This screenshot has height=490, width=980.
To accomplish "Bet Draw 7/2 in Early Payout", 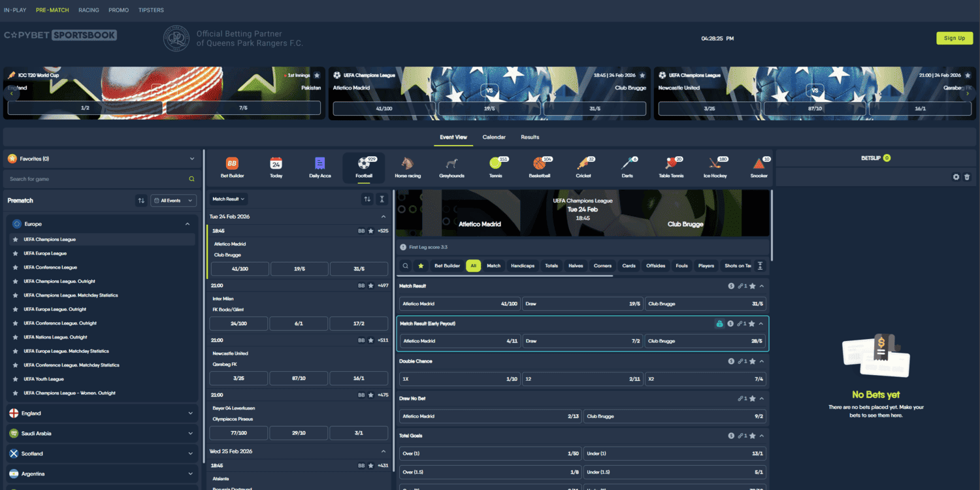I will pos(583,341).
